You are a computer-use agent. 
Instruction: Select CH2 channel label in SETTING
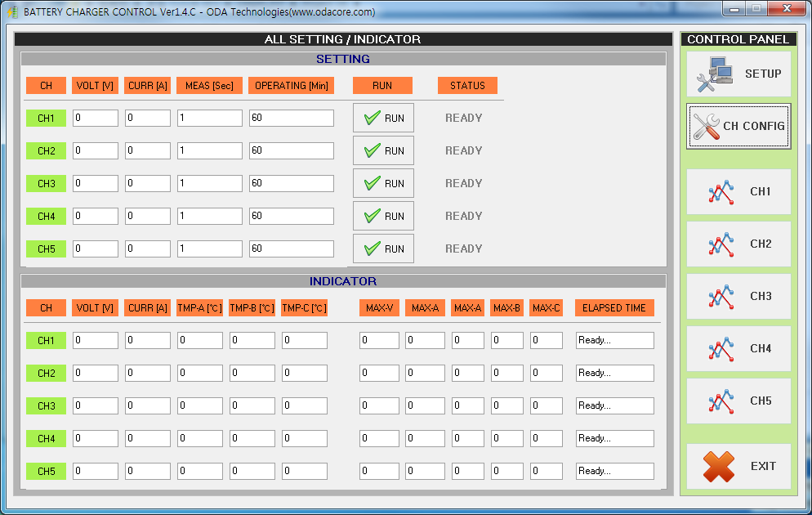(x=46, y=150)
